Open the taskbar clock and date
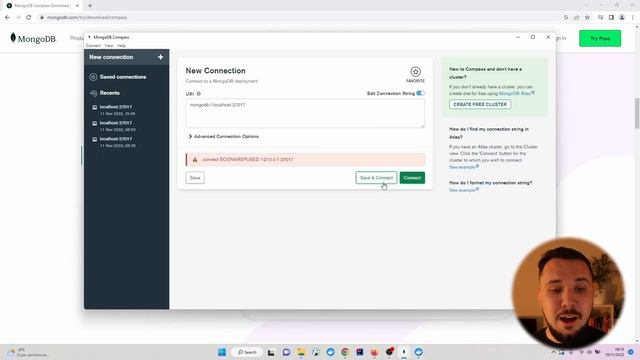Image resolution: width=640 pixels, height=360 pixels. [x=615, y=352]
